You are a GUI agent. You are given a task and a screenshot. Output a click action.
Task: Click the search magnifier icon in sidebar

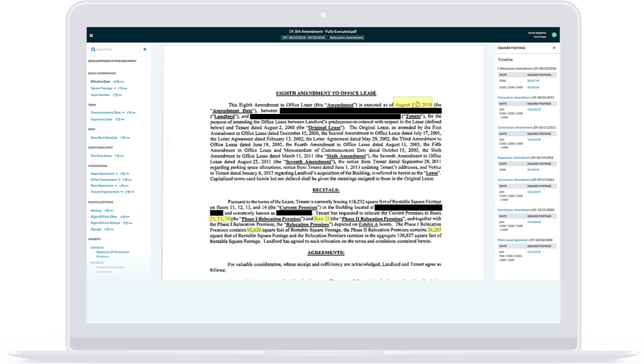pyautogui.click(x=93, y=49)
